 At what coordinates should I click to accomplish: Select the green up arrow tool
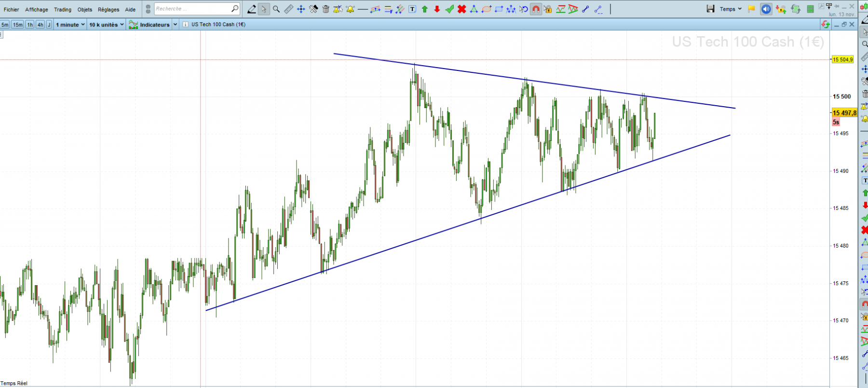coord(425,9)
